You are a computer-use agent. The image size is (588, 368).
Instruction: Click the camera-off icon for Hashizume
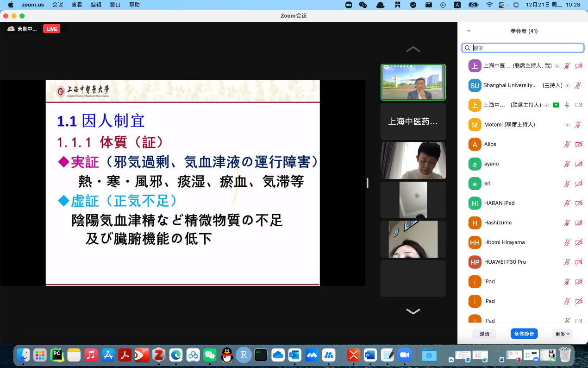pos(578,223)
